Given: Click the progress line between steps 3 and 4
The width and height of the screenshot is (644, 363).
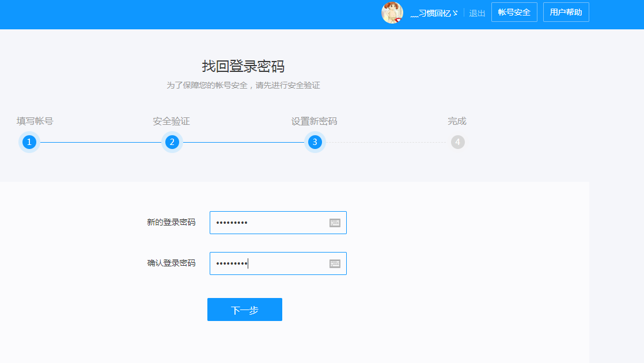Looking at the screenshot, I should tap(386, 142).
